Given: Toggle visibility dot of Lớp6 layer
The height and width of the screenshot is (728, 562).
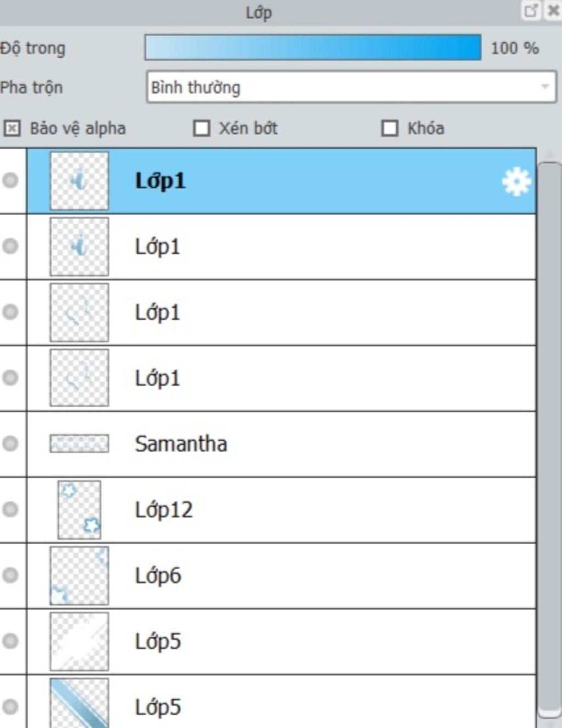Looking at the screenshot, I should [x=10, y=575].
